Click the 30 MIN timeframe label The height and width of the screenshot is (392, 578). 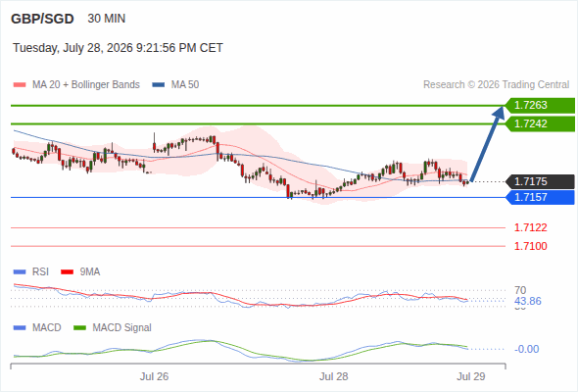click(107, 19)
